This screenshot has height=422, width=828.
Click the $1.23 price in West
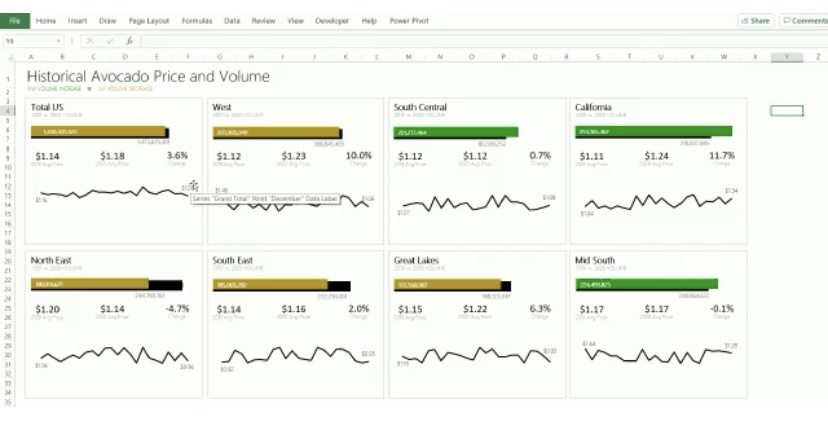coord(294,156)
